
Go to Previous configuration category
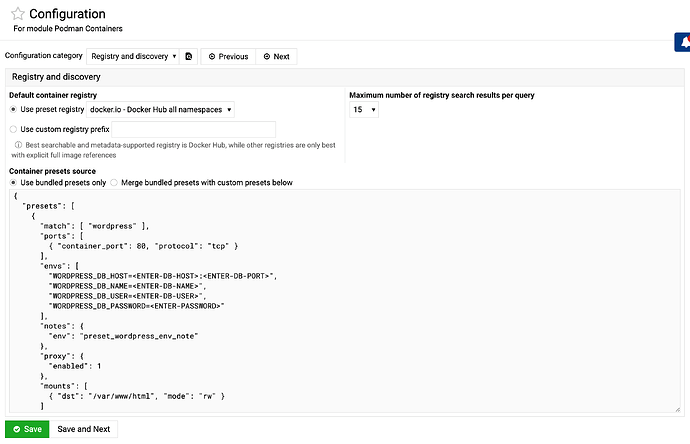pos(227,57)
